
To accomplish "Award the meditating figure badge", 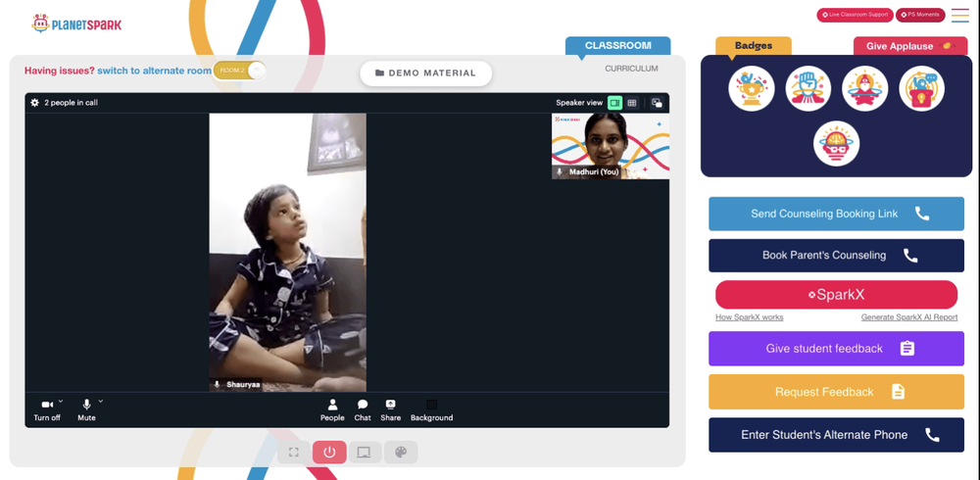I will [x=865, y=89].
